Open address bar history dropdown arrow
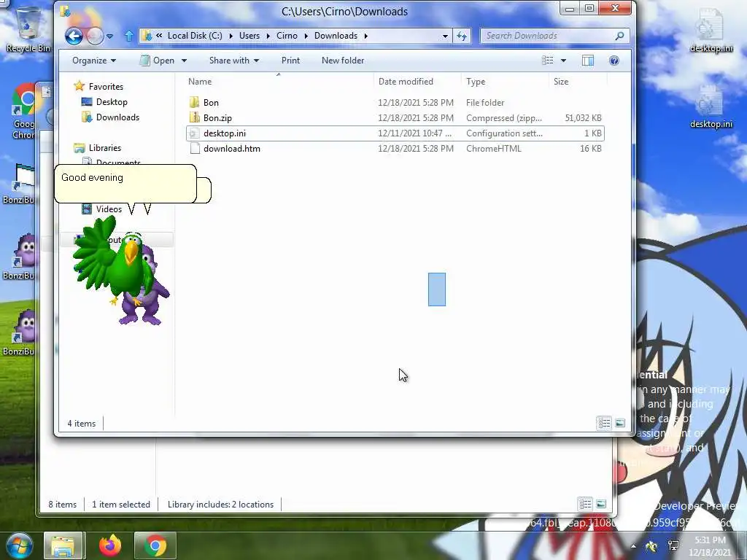This screenshot has width=747, height=560. pyautogui.click(x=445, y=36)
